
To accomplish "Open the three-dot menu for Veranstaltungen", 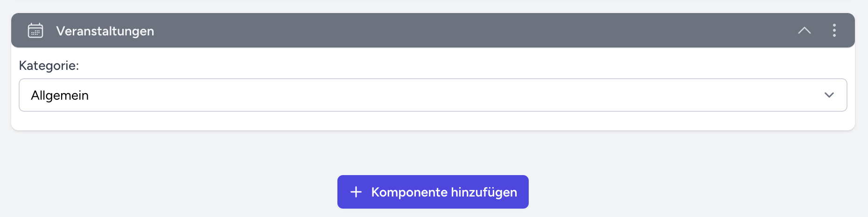I will tap(834, 31).
